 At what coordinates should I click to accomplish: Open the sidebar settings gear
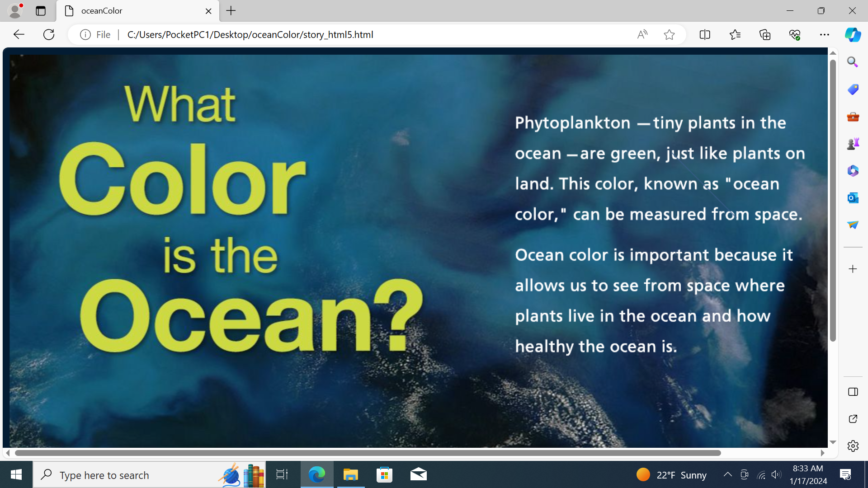click(853, 446)
